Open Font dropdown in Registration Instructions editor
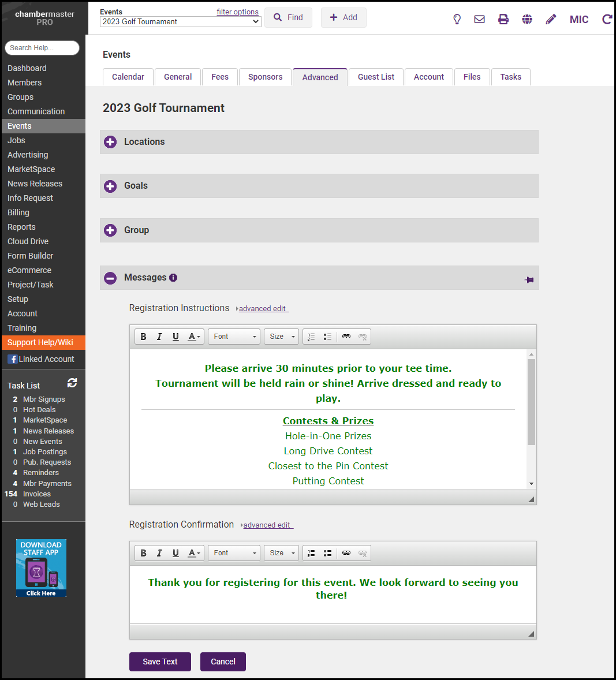 [234, 337]
